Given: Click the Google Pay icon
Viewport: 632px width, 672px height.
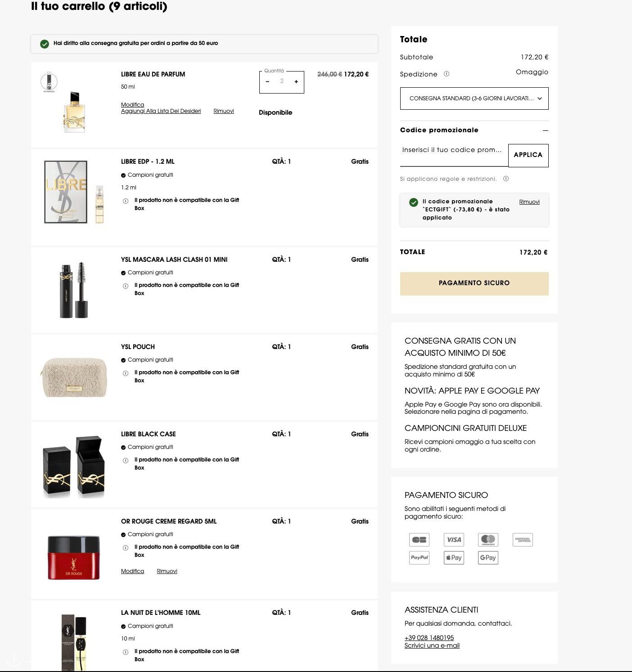Looking at the screenshot, I should [488, 557].
